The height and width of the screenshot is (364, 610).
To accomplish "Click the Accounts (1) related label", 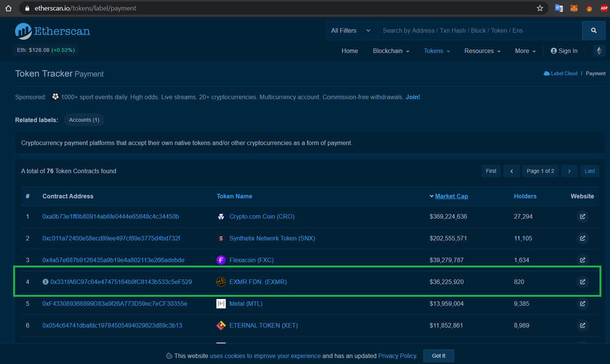I will pos(84,120).
